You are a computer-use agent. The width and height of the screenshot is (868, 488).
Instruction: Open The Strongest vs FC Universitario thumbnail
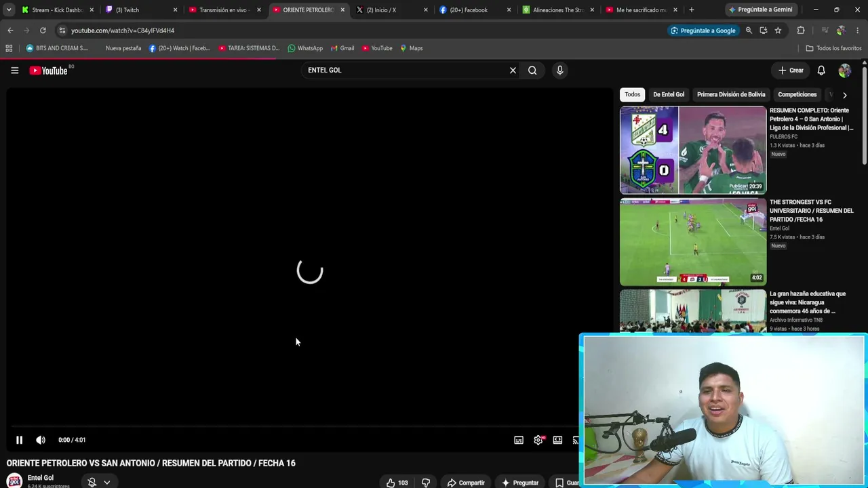click(x=693, y=242)
